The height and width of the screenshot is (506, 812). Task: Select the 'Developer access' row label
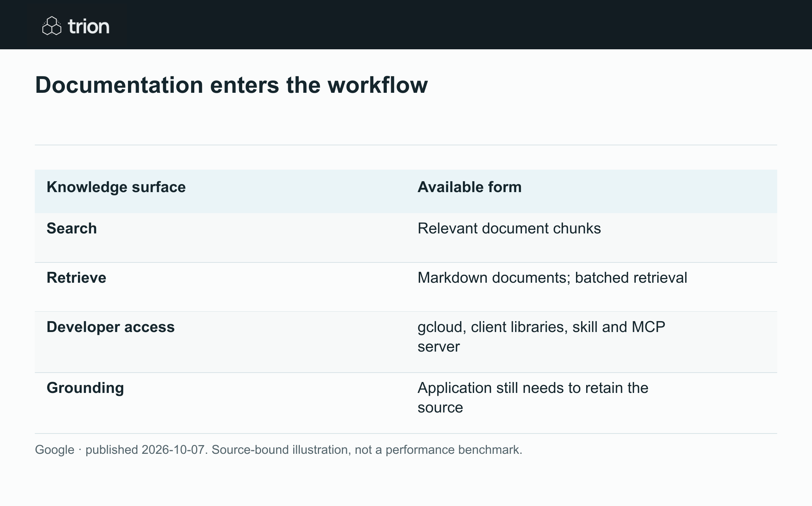click(x=111, y=327)
